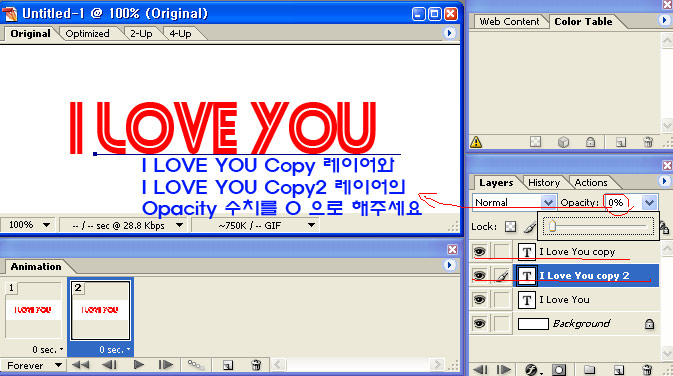
Task: Hide the Background layer
Action: (479, 323)
